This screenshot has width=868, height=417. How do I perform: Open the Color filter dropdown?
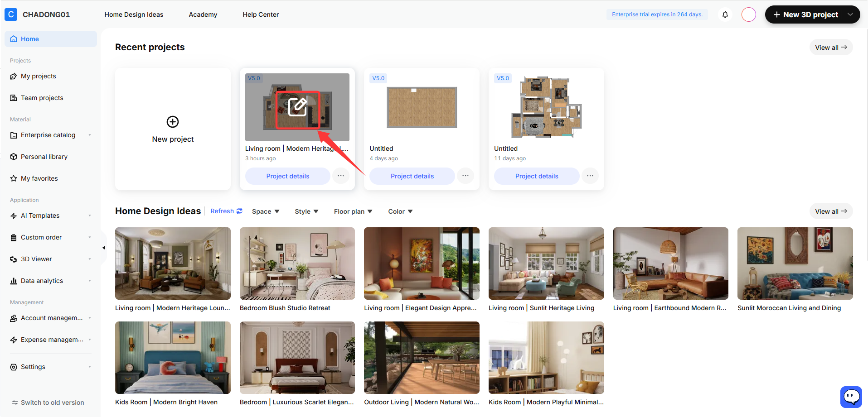[x=400, y=211]
